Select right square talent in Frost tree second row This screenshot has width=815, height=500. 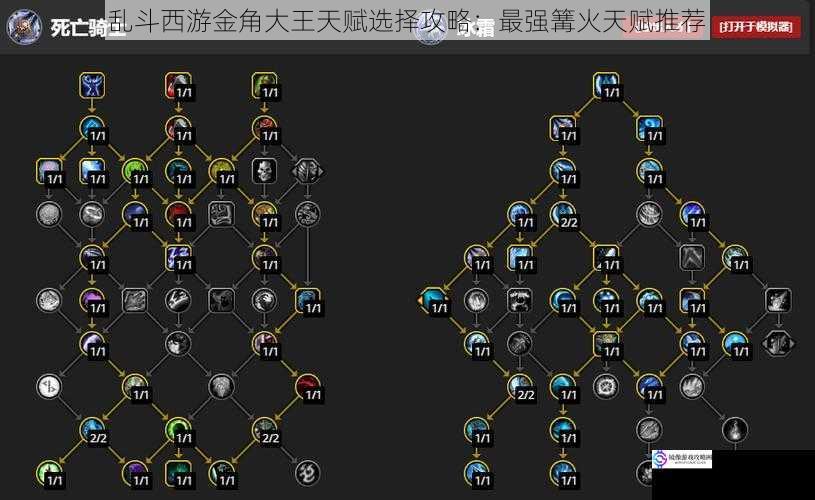click(649, 128)
